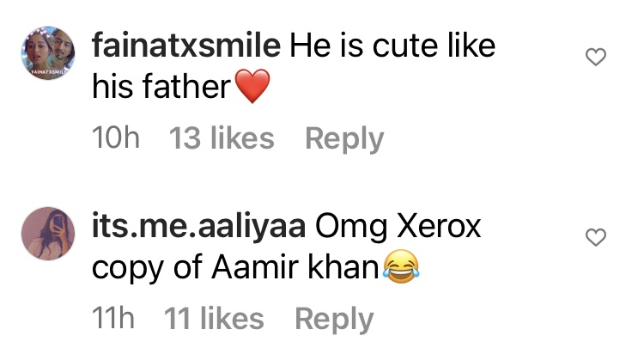The height and width of the screenshot is (354, 644).
Task: Like its.me.aaliyaa's comment with heart icon
Action: (x=596, y=237)
